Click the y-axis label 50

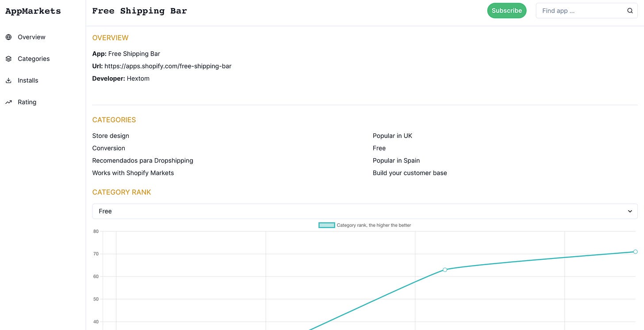(96, 299)
